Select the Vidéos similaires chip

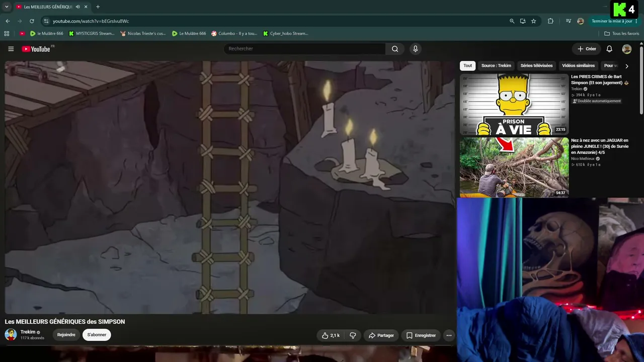[578, 66]
